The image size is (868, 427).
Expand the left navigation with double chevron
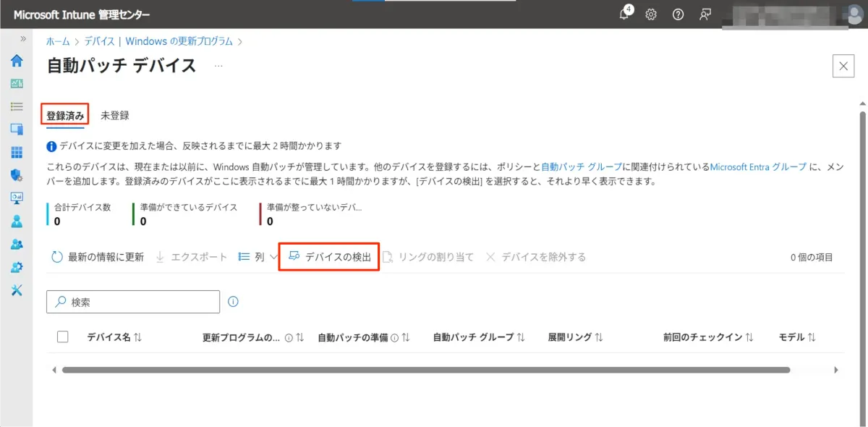click(x=23, y=38)
